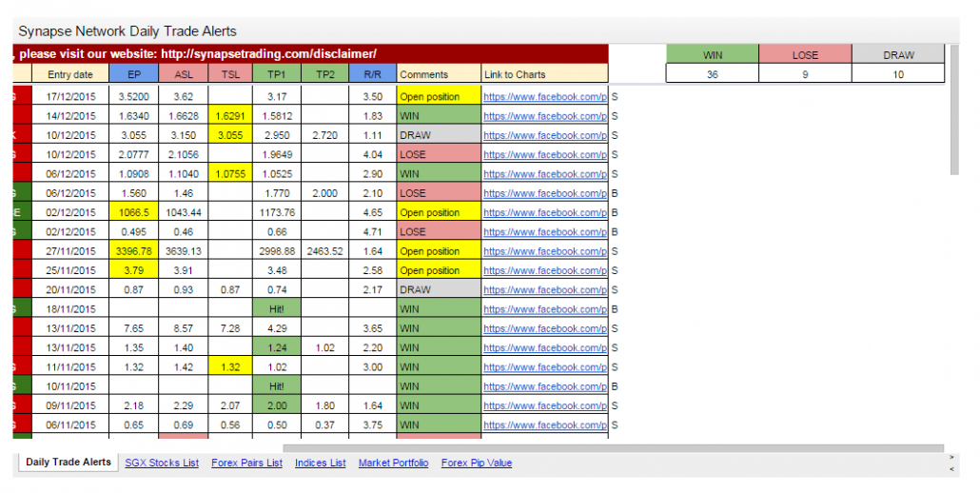Select the Hit! cell for 18/11/2015

click(277, 309)
